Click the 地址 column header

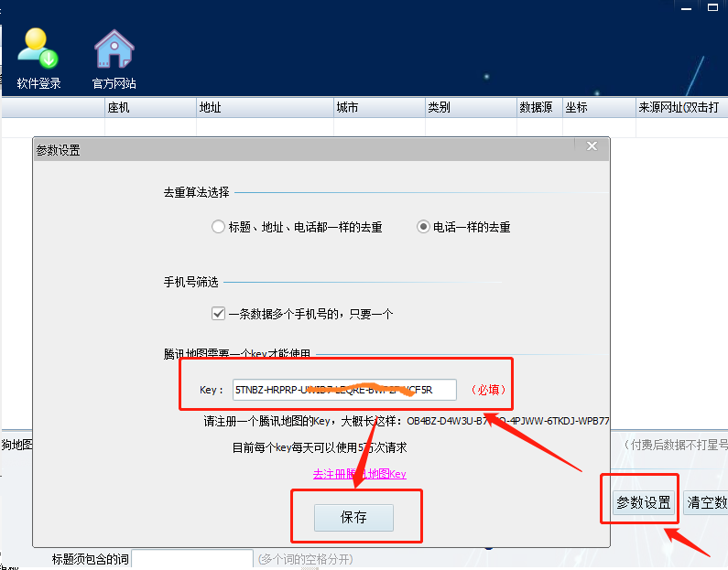tap(265, 108)
